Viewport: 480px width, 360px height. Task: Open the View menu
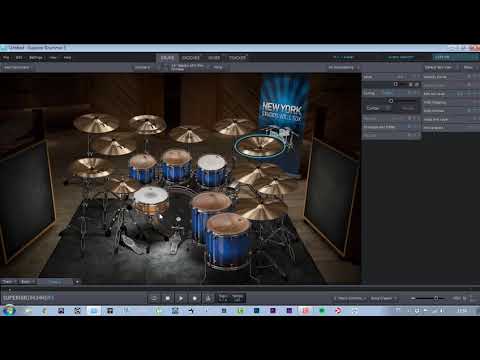click(53, 58)
